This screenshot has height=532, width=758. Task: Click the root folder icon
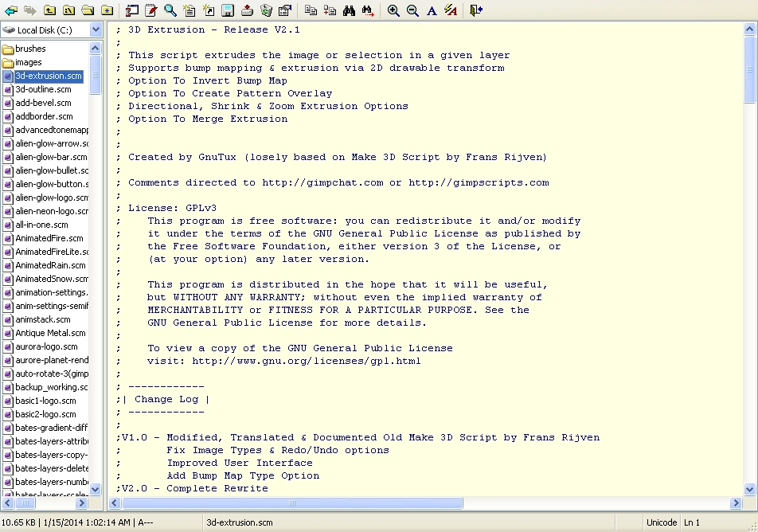(68, 10)
